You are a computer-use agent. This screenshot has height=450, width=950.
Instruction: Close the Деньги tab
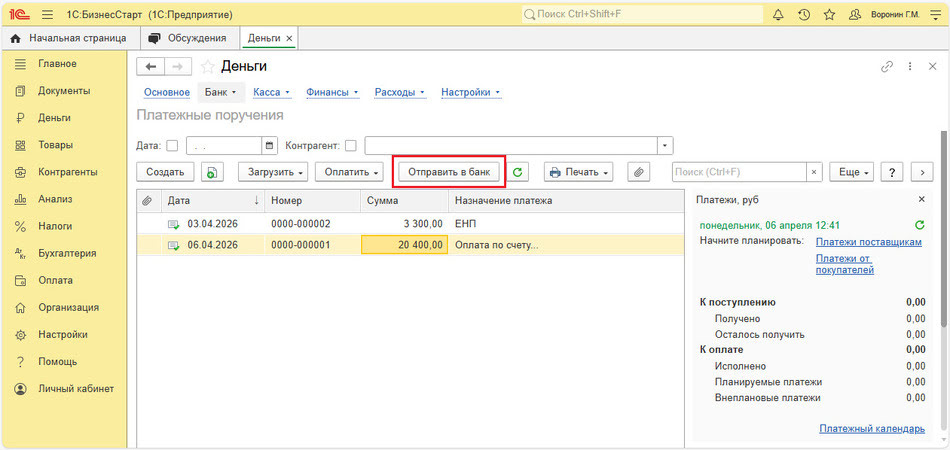coord(289,38)
